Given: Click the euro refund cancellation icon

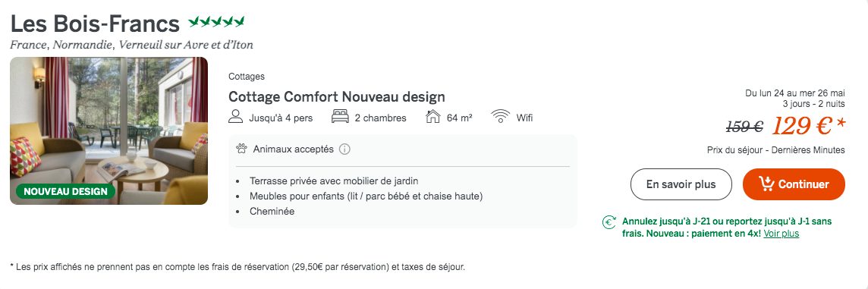Looking at the screenshot, I should (609, 222).
